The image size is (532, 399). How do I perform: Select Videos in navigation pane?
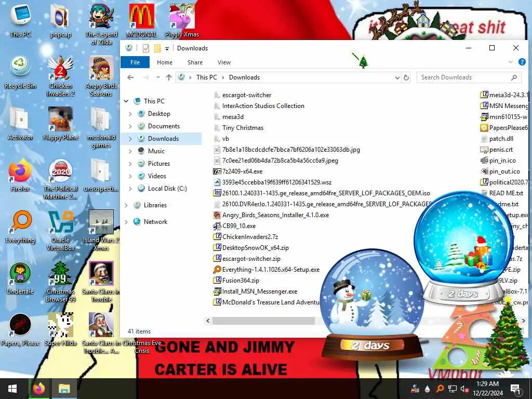157,176
